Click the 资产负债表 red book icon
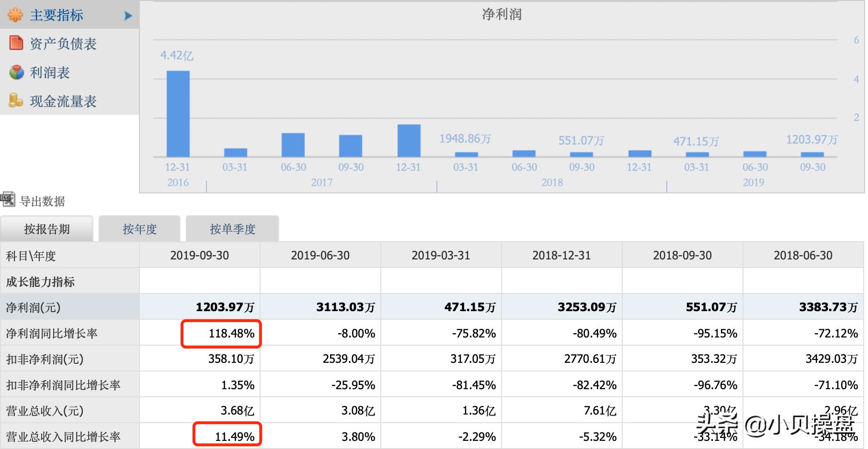Image resolution: width=868 pixels, height=449 pixels. pos(16,43)
